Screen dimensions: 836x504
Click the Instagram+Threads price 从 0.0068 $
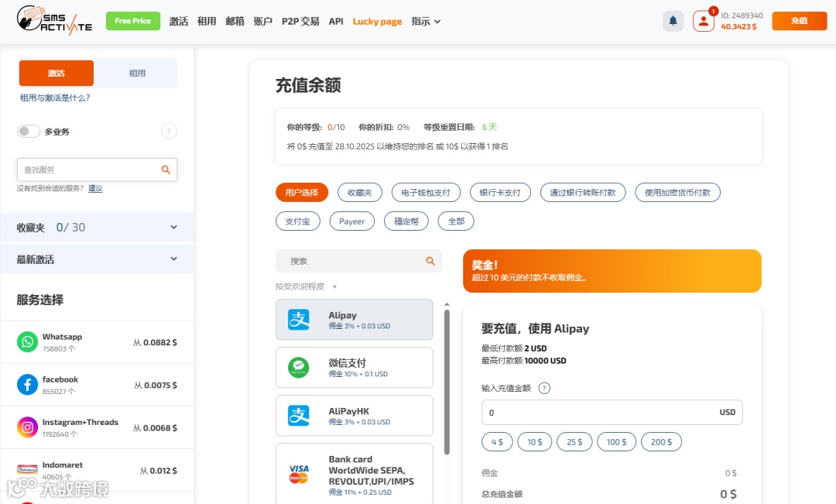[155, 427]
